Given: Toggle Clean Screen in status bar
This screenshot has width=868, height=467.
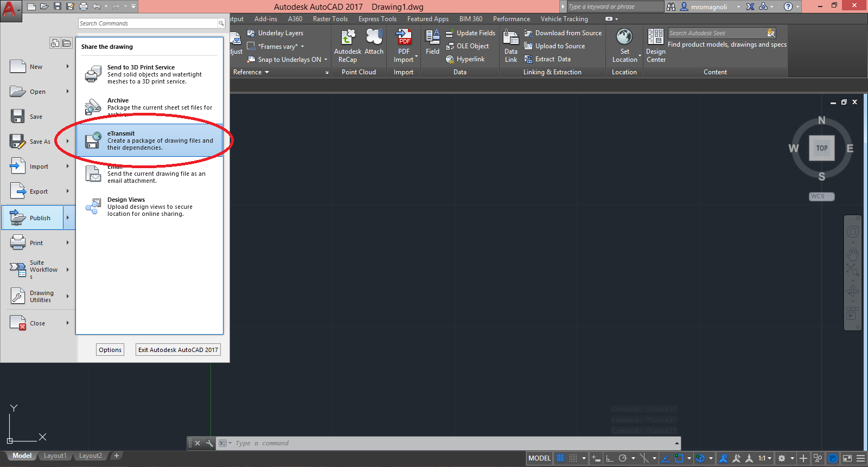Looking at the screenshot, I should pyautogui.click(x=847, y=458).
